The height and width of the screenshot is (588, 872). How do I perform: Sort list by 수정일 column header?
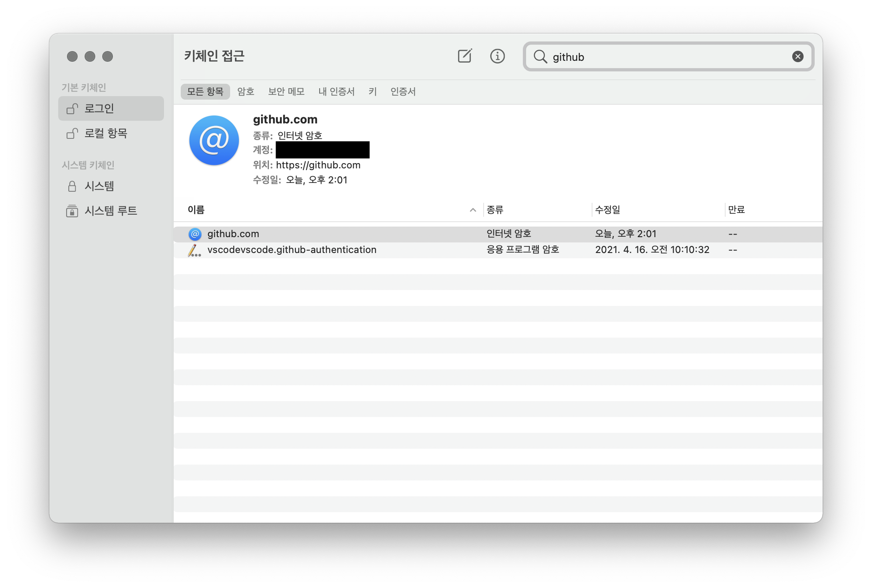[x=607, y=210]
